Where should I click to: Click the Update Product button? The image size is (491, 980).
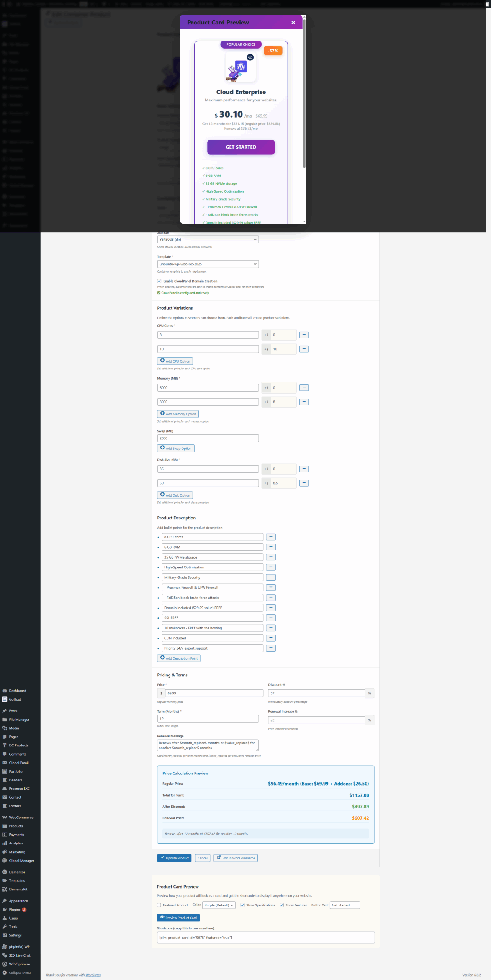point(174,858)
